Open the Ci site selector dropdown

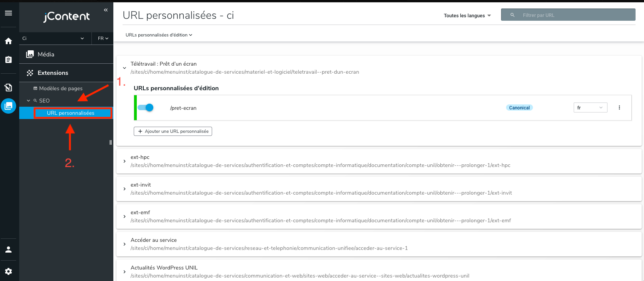click(53, 38)
